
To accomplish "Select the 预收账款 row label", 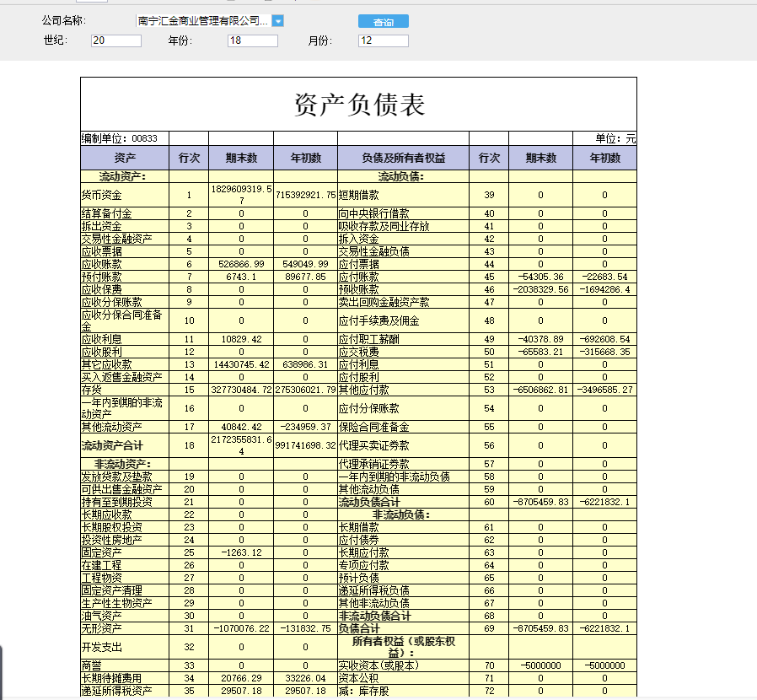I will coord(359,289).
